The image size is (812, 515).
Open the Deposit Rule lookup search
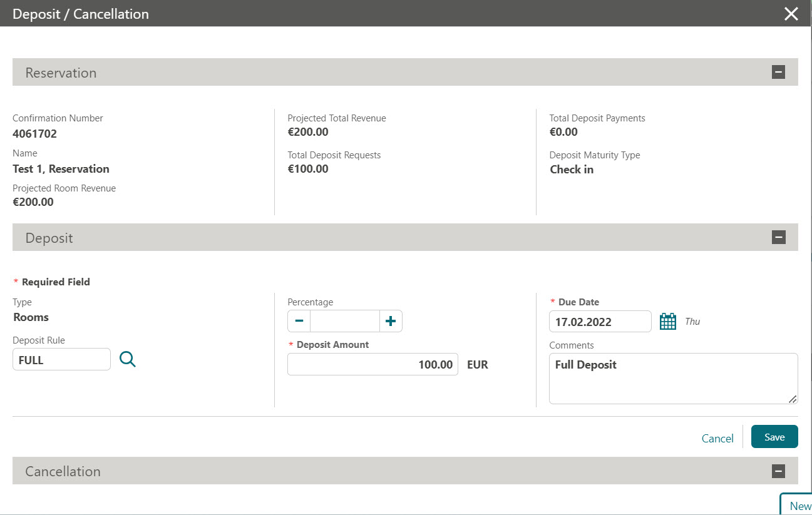(x=127, y=359)
